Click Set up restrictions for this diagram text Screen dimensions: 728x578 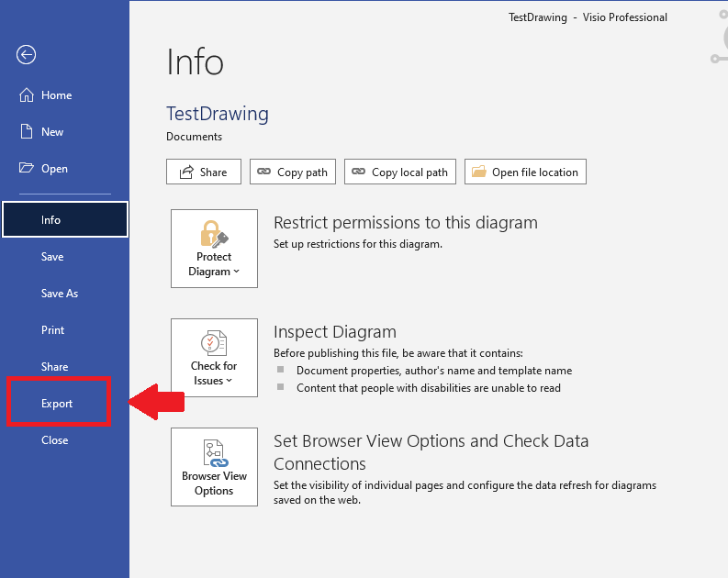click(x=357, y=244)
